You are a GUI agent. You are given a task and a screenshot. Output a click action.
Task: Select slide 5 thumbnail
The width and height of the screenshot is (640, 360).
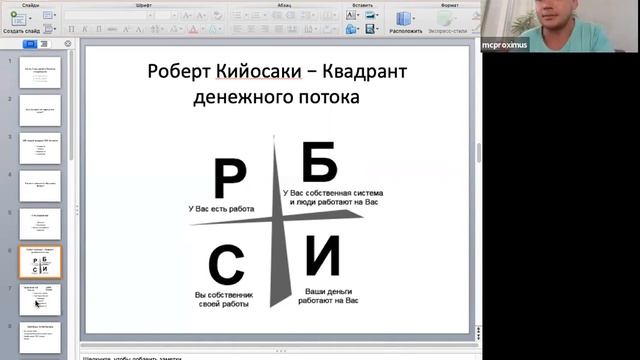40,224
